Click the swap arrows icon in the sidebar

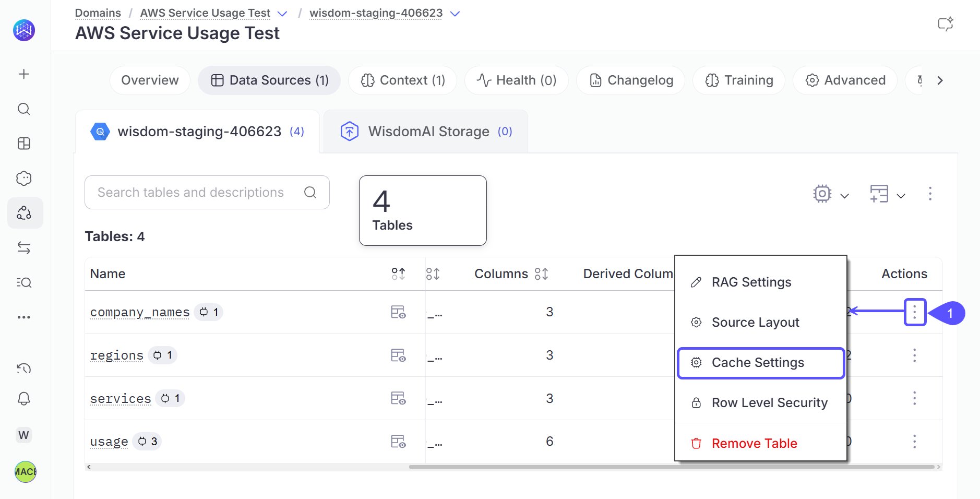(24, 247)
